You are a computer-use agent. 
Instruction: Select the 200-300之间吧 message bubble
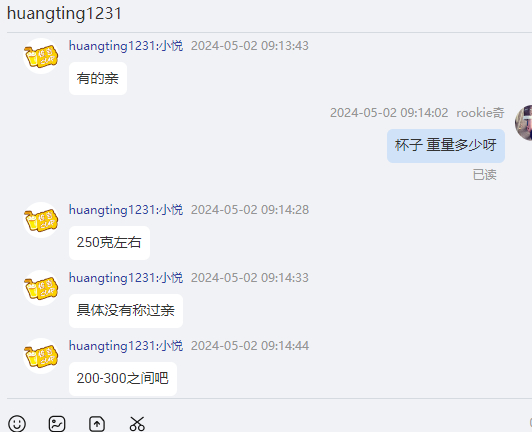tap(123, 378)
